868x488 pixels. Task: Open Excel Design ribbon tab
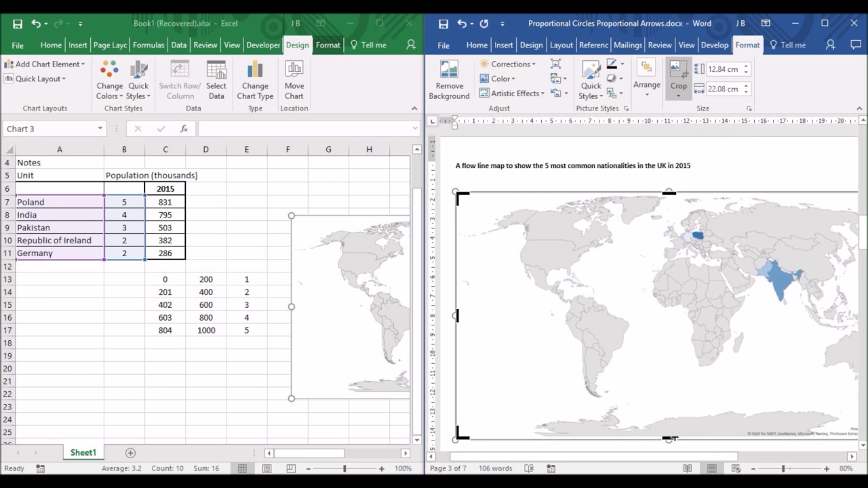pos(297,45)
